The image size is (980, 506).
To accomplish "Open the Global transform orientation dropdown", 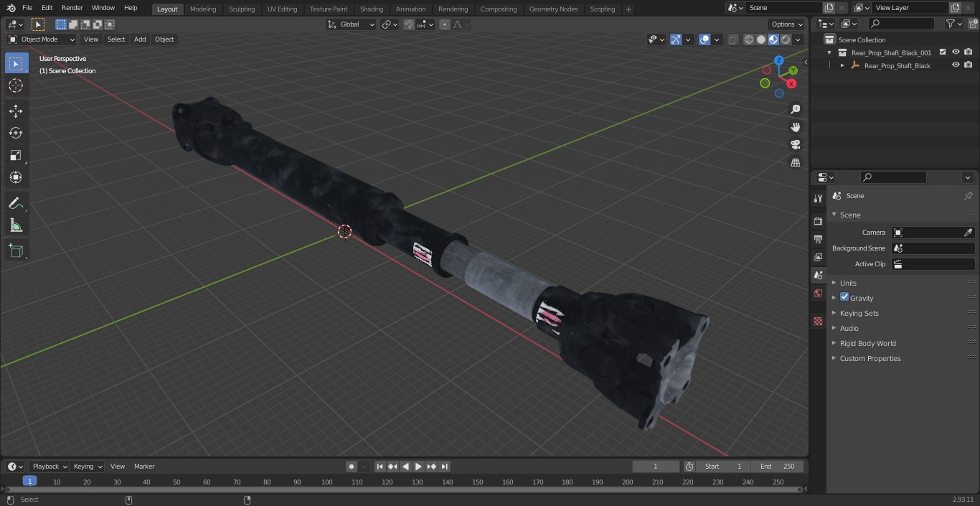I will (x=351, y=24).
